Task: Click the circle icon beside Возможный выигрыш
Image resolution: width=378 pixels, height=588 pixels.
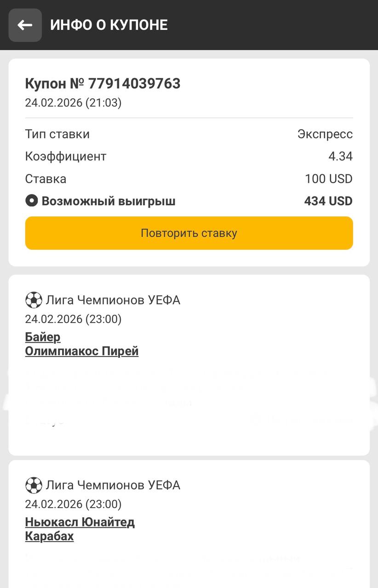Action: click(x=31, y=201)
